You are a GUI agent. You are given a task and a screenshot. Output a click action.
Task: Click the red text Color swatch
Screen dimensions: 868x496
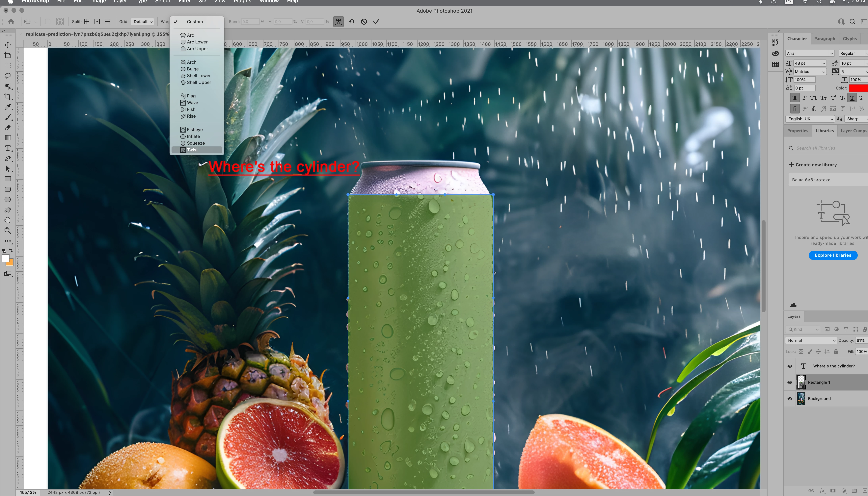click(x=858, y=88)
